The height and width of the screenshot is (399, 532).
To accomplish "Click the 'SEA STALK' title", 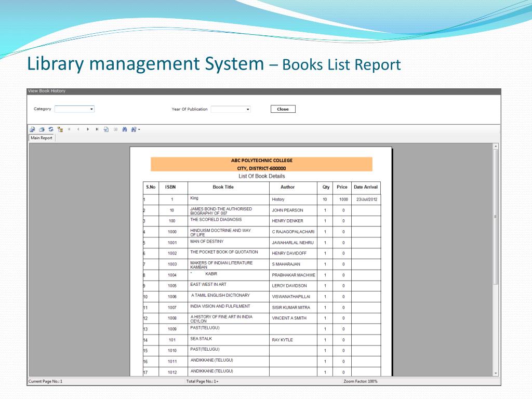I will pyautogui.click(x=201, y=339).
